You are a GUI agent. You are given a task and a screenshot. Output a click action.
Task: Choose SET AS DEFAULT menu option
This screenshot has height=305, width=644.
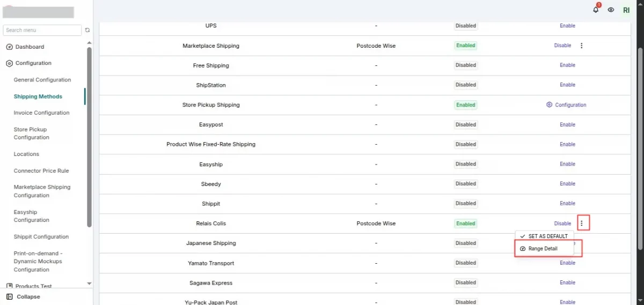click(x=547, y=236)
